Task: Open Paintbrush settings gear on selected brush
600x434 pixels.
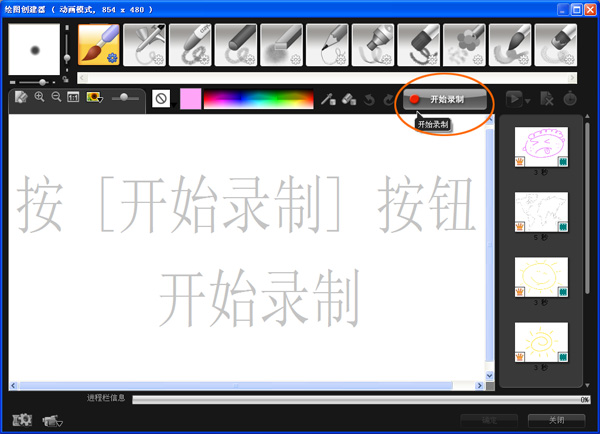Action: click(112, 58)
